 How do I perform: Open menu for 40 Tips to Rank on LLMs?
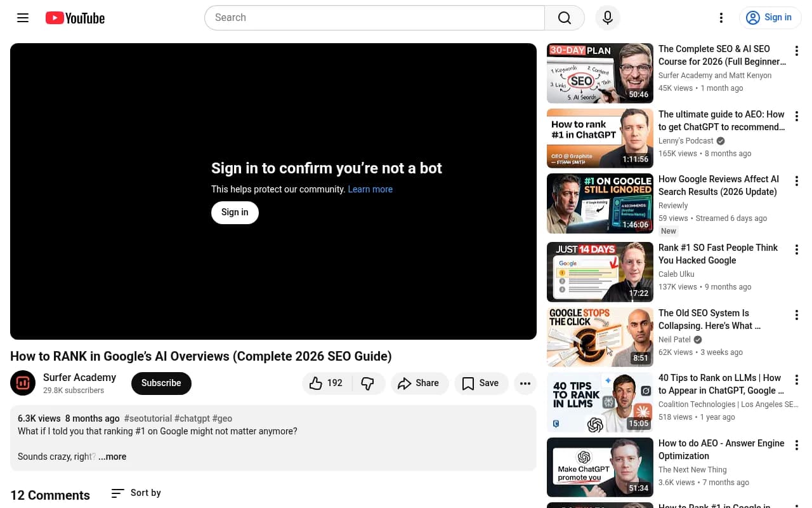(797, 380)
